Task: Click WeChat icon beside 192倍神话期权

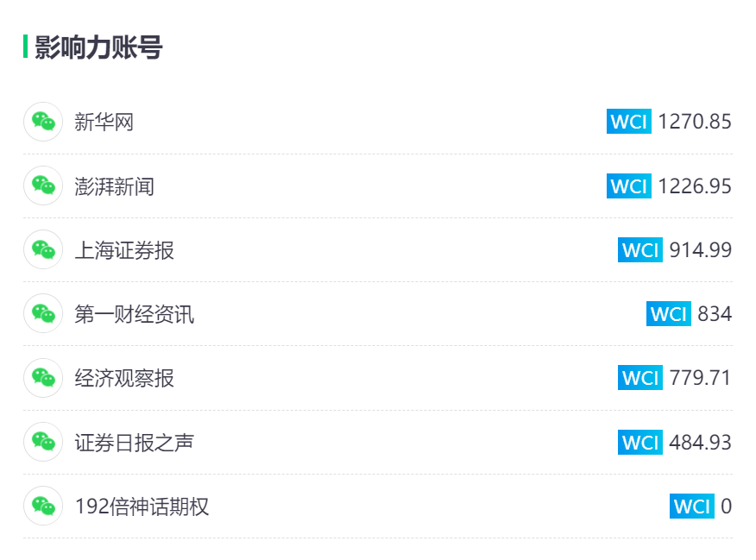Action: [43, 506]
